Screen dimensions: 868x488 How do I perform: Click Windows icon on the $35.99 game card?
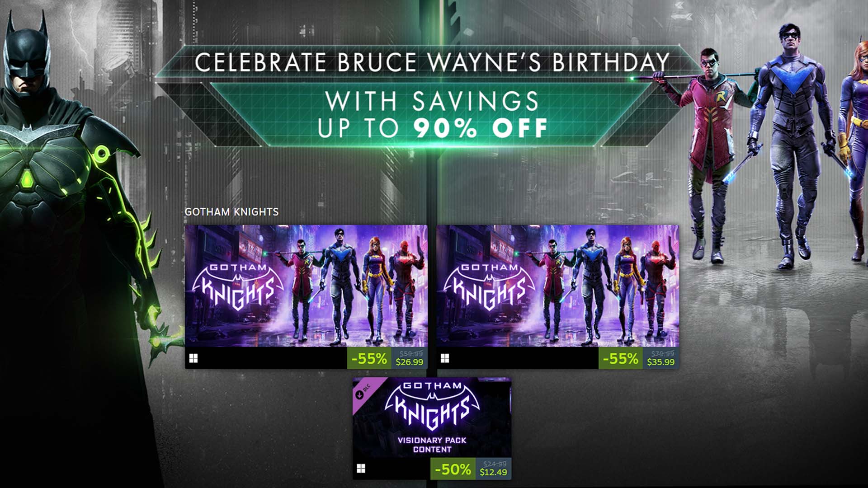point(445,358)
